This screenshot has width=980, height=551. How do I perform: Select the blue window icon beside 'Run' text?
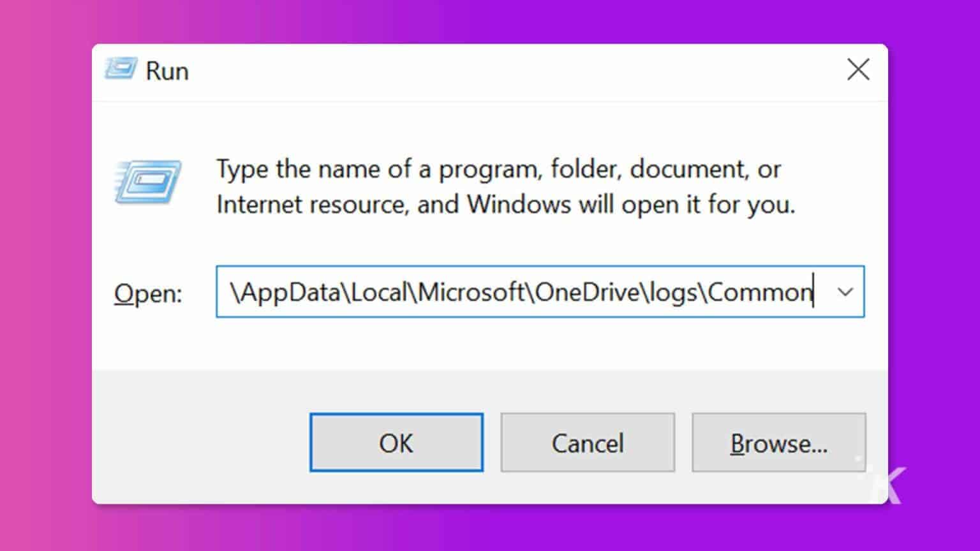coord(121,70)
